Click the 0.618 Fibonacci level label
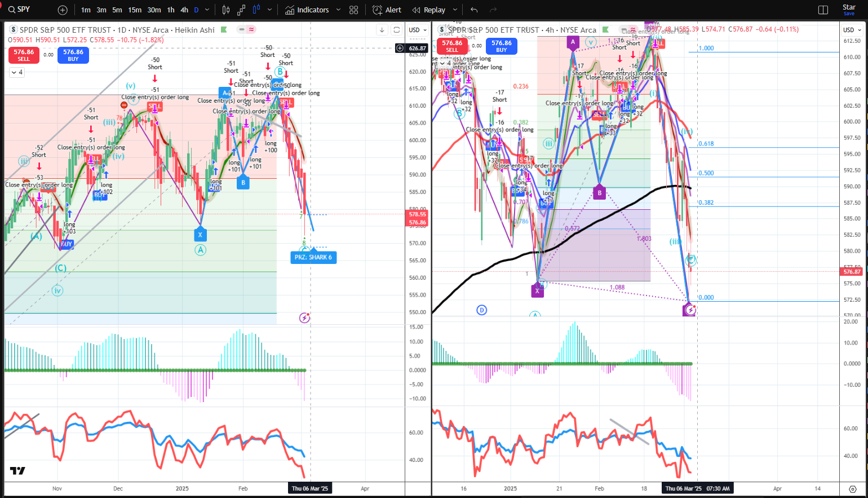The height and width of the screenshot is (498, 868). 706,144
